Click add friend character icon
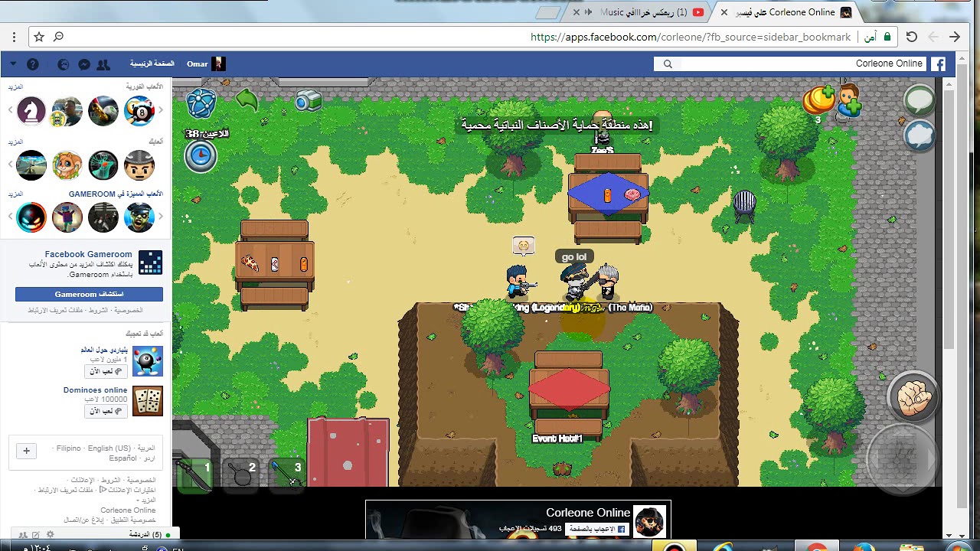 tap(850, 102)
